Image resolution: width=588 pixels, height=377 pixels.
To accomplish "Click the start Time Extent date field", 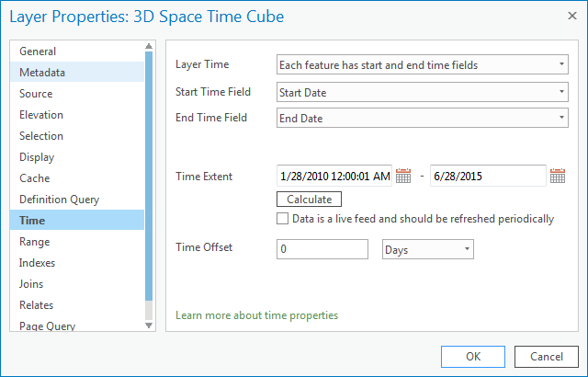I will tap(334, 176).
